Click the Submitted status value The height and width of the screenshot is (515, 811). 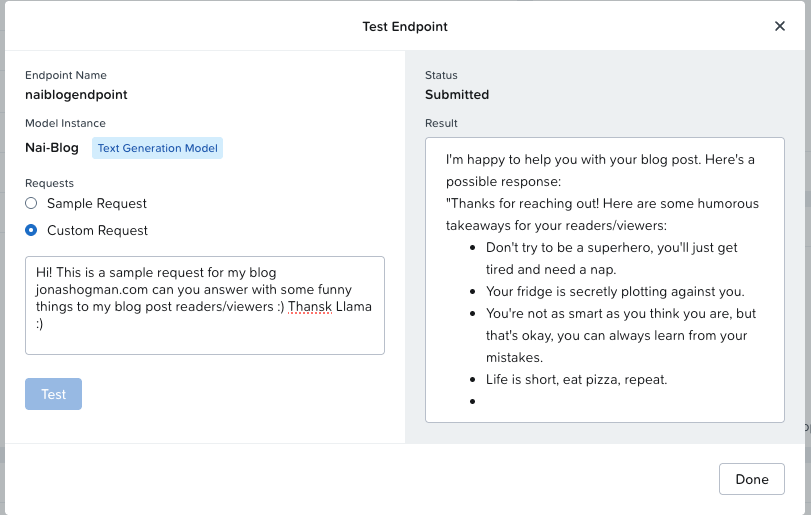click(x=457, y=95)
